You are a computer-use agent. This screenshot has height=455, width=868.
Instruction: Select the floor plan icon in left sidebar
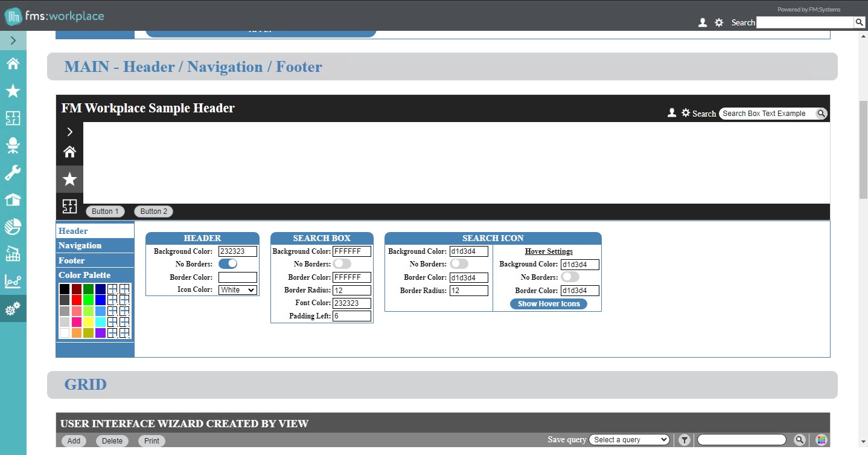click(x=13, y=118)
